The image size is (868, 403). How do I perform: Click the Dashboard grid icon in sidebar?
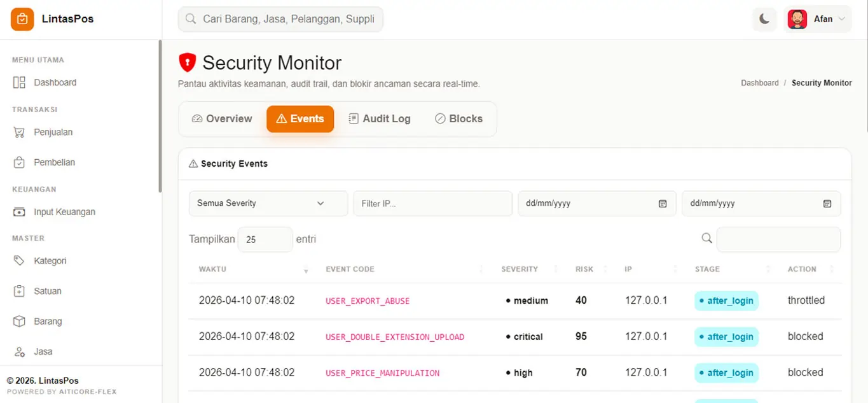pos(20,83)
